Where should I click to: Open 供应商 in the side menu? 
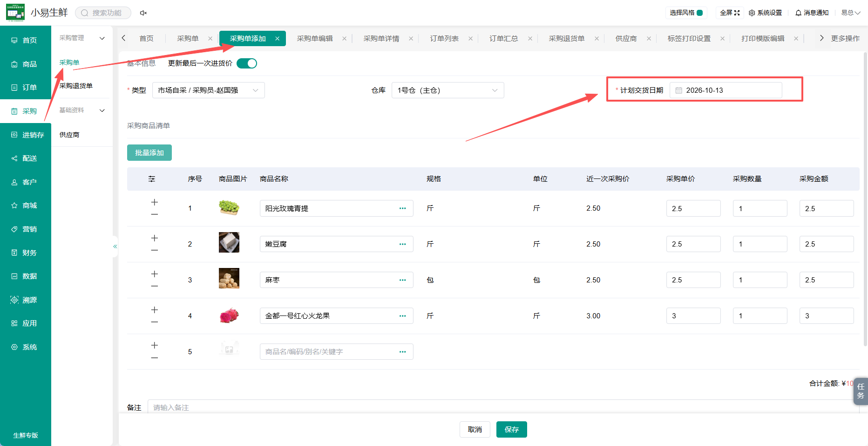click(69, 135)
